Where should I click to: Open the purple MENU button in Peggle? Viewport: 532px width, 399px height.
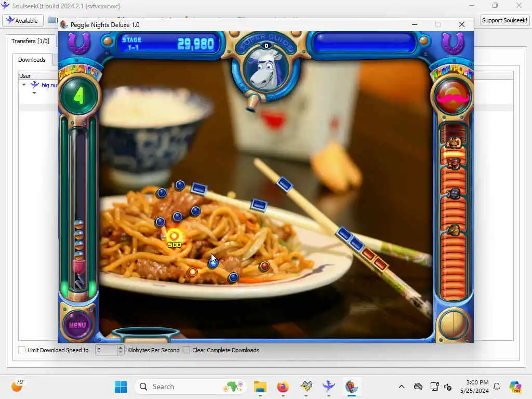click(x=77, y=325)
